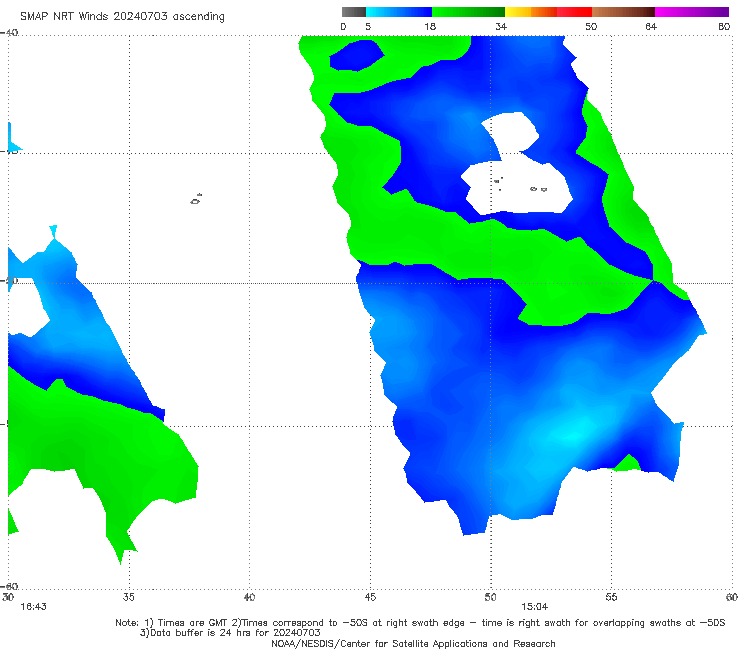Click the magenta-purple segment of the color bar
Screen dimensions: 740x650
(x=692, y=12)
